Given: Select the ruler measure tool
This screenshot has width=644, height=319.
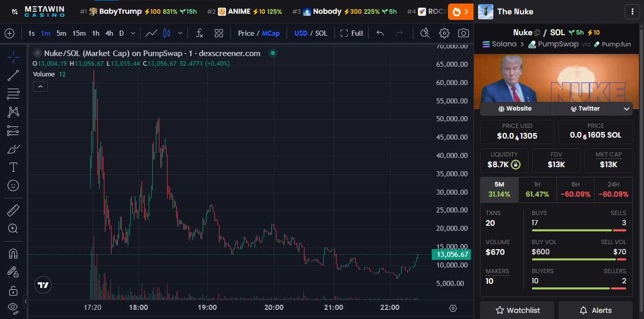Looking at the screenshot, I should pyautogui.click(x=13, y=210).
